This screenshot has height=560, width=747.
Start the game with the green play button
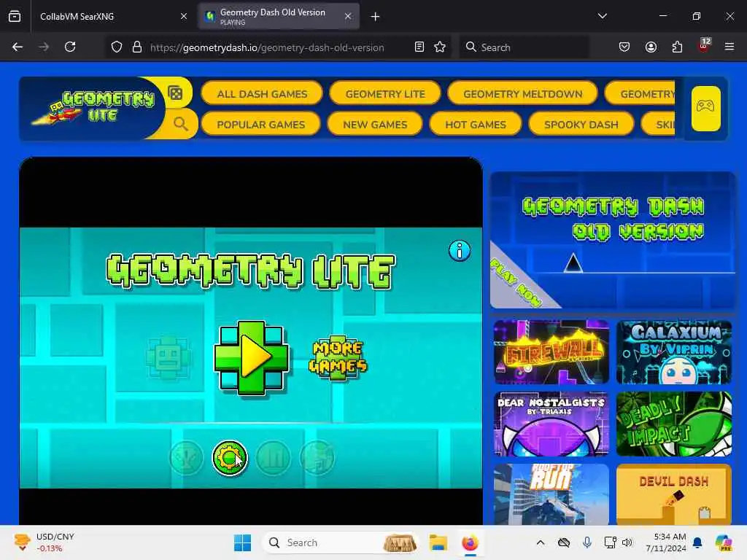coord(251,358)
